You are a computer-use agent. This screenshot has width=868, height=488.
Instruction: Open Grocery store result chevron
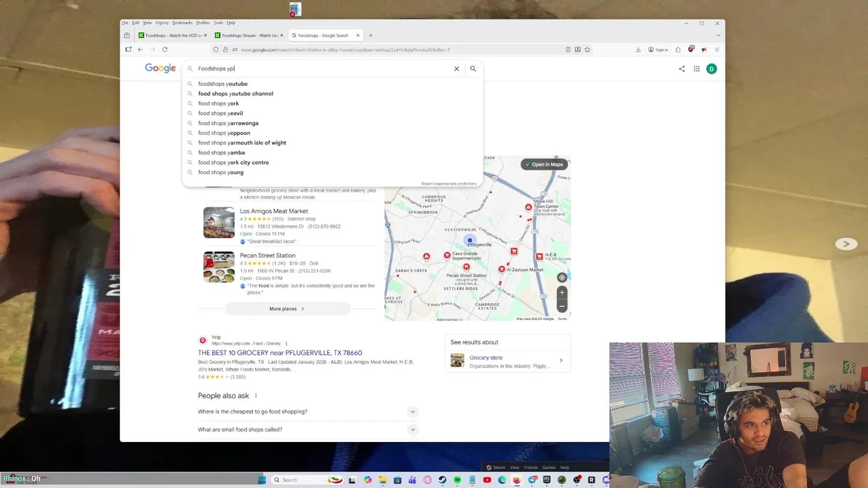coord(561,361)
